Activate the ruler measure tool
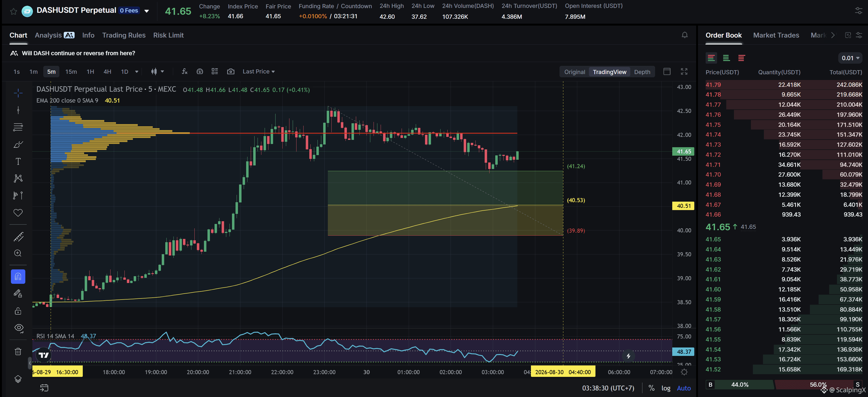868x397 pixels. [18, 237]
